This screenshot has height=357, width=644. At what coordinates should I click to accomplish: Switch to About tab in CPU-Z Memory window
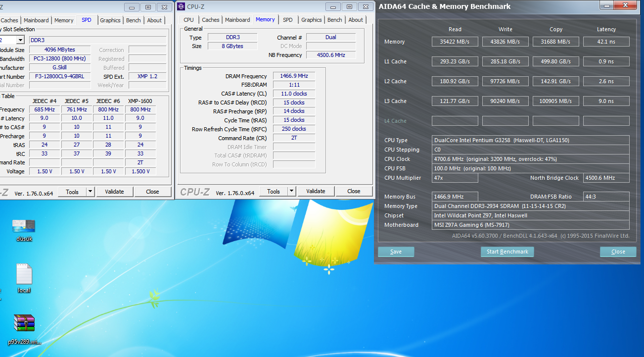point(356,20)
